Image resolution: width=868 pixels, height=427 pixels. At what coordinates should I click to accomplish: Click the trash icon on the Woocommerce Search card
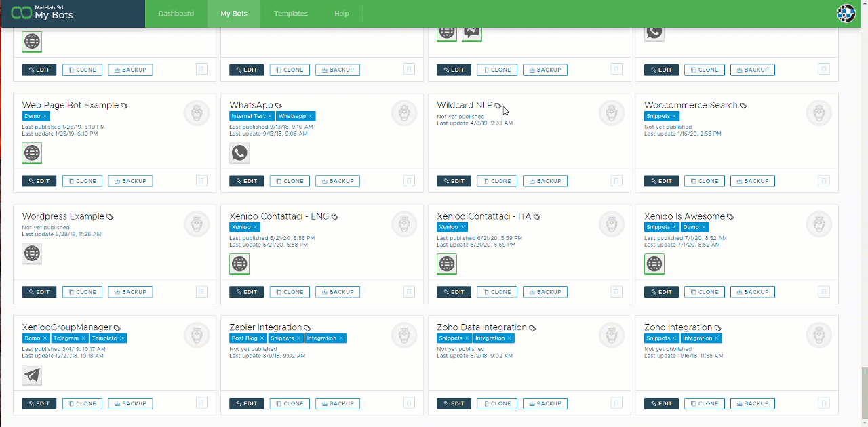[824, 181]
